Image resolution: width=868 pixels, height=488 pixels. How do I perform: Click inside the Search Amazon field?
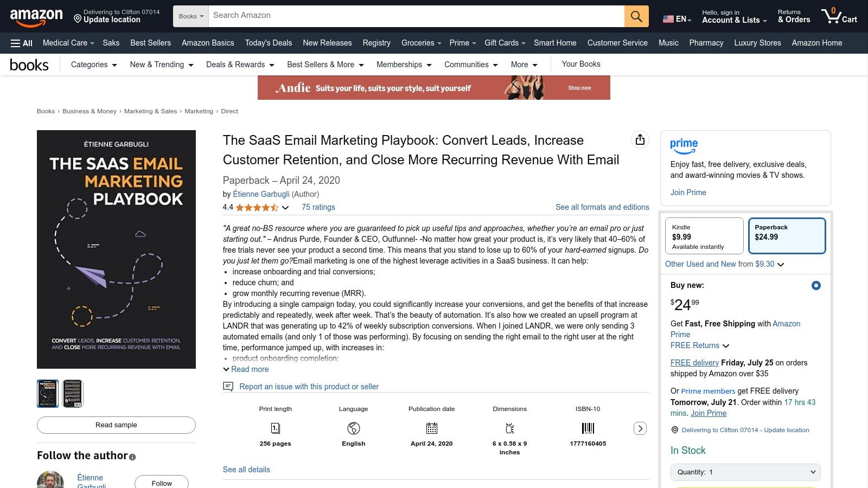pyautogui.click(x=416, y=16)
